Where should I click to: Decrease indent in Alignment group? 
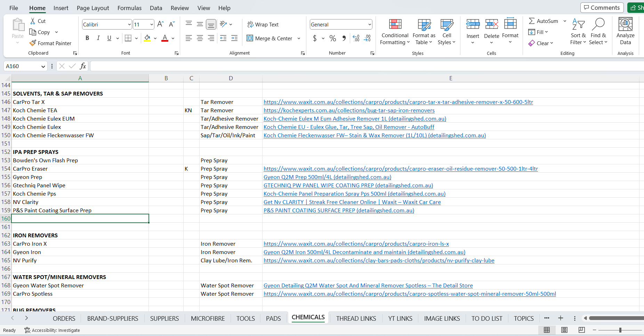point(223,38)
